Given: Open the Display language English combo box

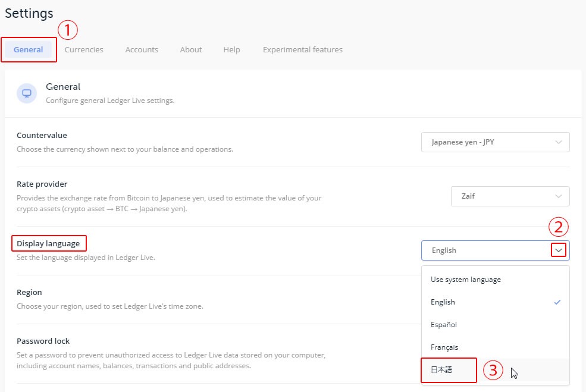Looking at the screenshot, I should pos(495,250).
